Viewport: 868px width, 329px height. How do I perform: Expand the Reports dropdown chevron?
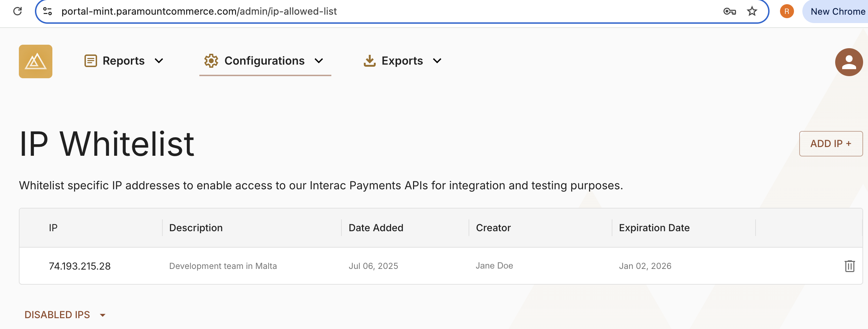pos(159,60)
